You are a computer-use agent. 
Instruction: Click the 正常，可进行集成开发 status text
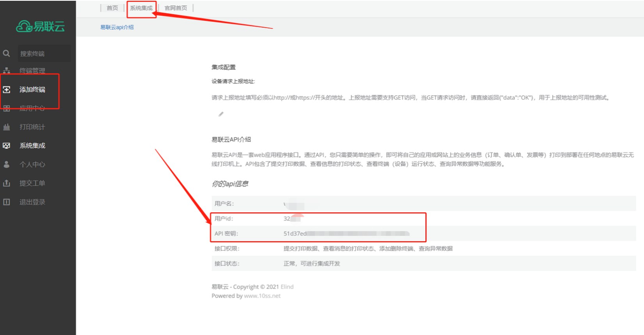click(311, 264)
